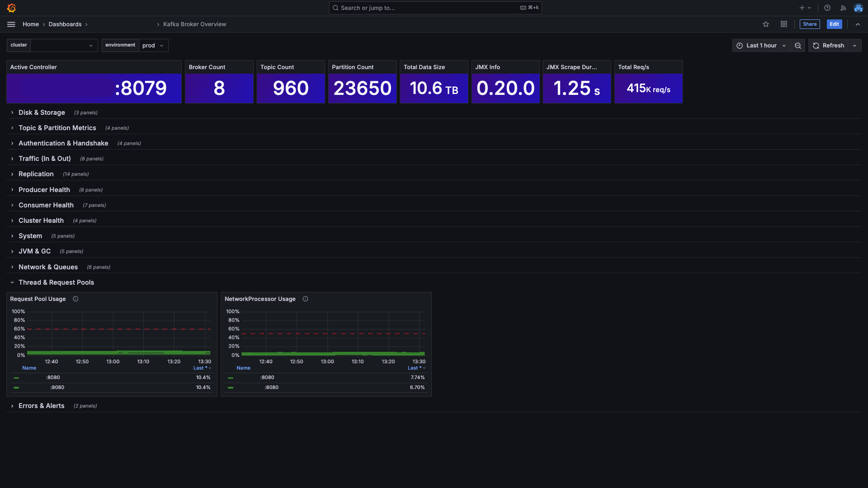Image resolution: width=868 pixels, height=488 pixels.
Task: Click the Grafana logo icon
Action: [12, 8]
